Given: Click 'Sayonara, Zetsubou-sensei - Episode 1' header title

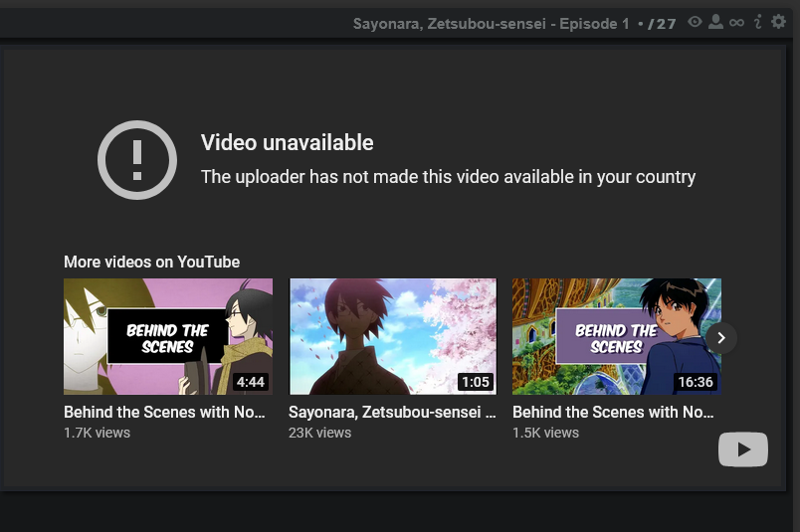Looking at the screenshot, I should pyautogui.click(x=491, y=24).
